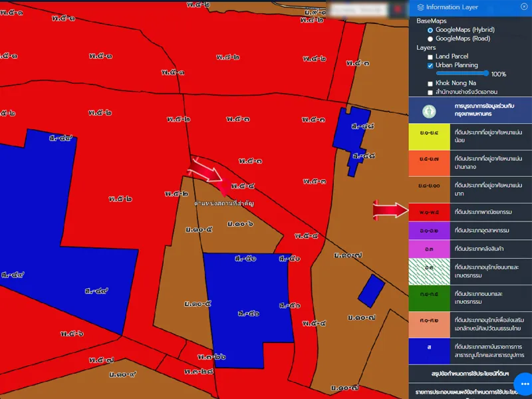Click the red commercial zone legend swatch

pos(428,211)
